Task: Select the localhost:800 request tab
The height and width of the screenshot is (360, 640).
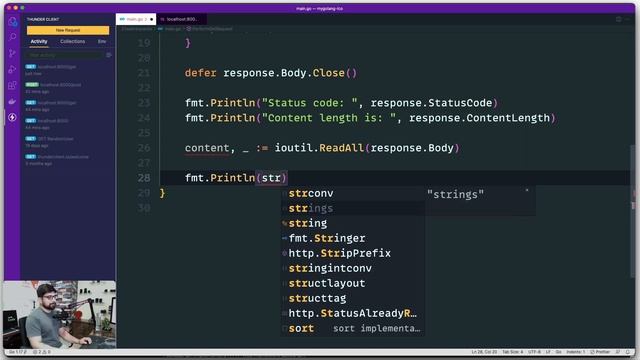Action: click(181, 19)
